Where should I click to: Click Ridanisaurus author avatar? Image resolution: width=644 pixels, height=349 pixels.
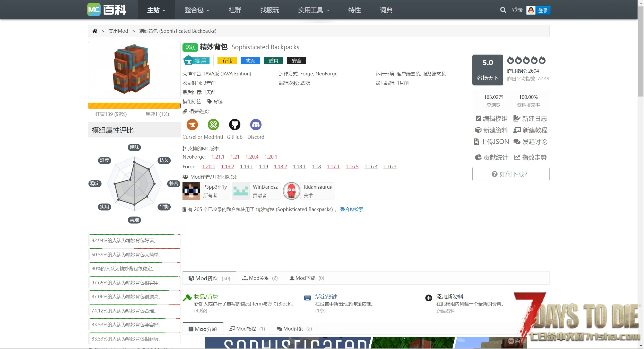coord(292,191)
